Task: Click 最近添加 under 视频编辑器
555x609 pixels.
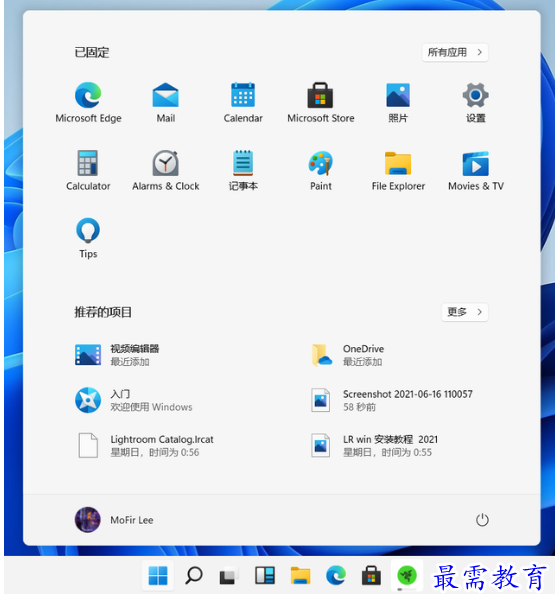Action: point(130,362)
